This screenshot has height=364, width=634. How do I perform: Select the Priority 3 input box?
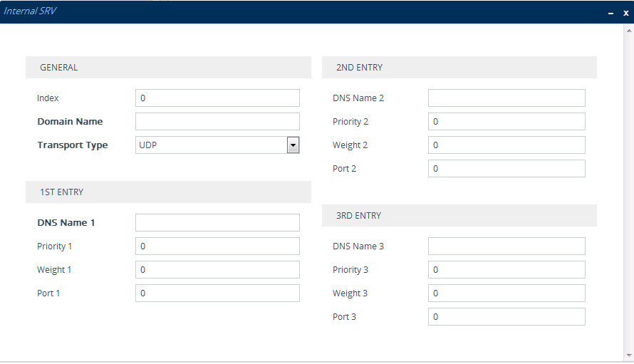(x=506, y=270)
